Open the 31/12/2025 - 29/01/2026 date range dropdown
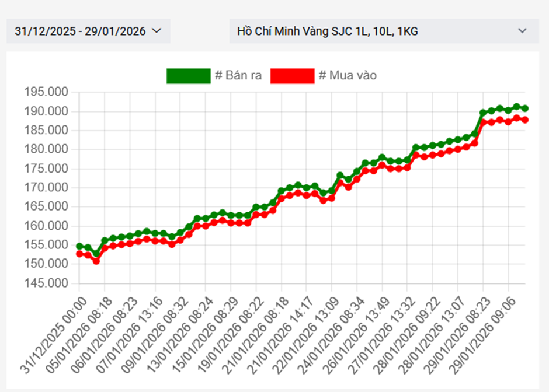This screenshot has height=392, width=549. pyautogui.click(x=88, y=31)
